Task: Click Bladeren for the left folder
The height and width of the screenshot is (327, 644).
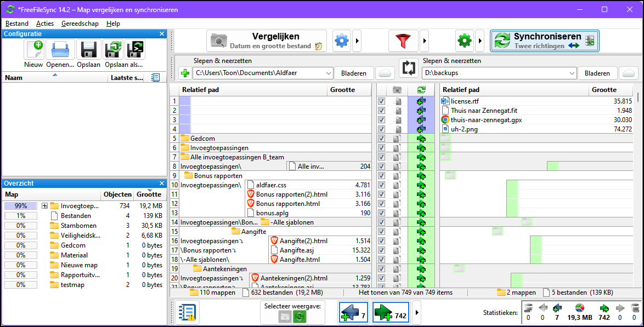Action: point(353,72)
